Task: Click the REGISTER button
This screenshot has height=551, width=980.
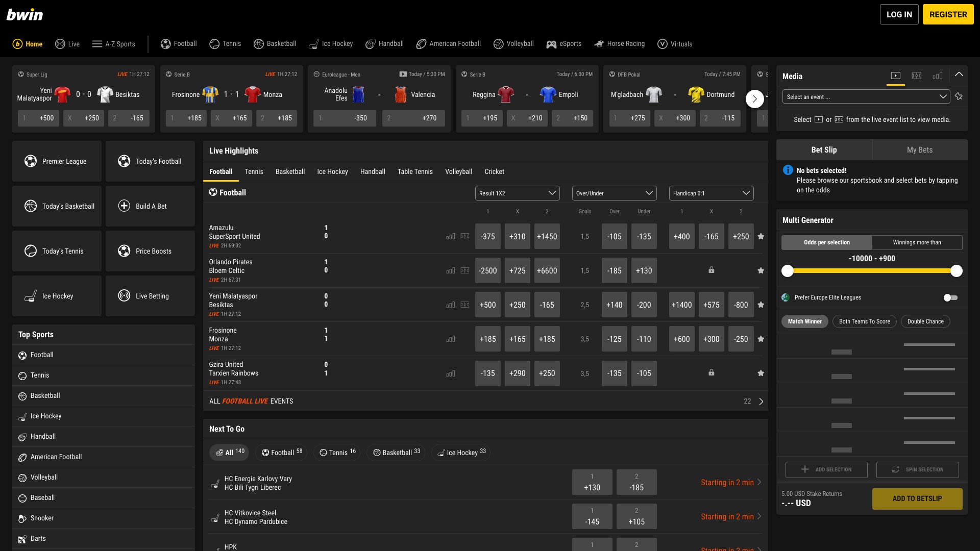Action: click(x=948, y=14)
